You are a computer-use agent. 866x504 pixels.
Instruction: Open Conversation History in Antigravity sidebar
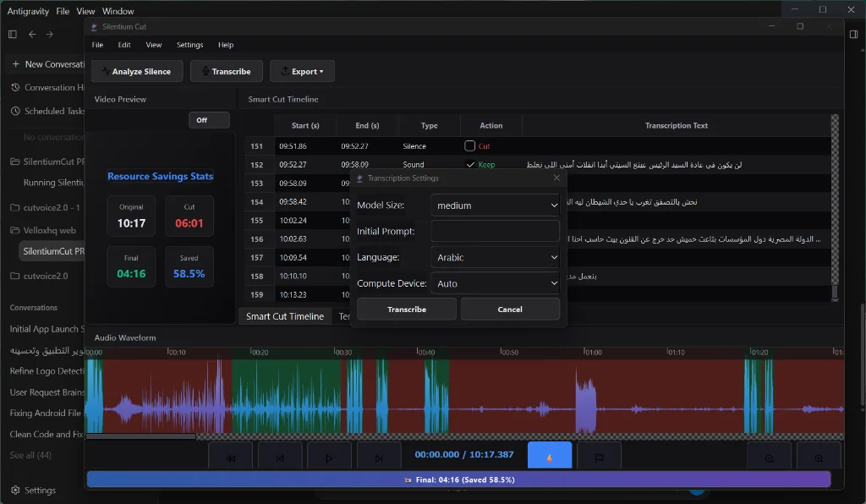point(47,87)
